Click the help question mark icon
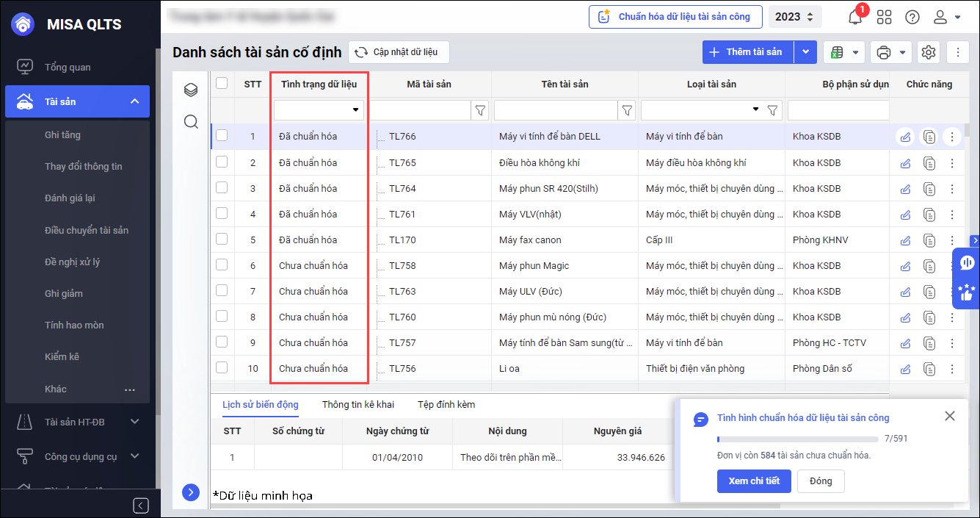The image size is (980, 518). pyautogui.click(x=912, y=17)
